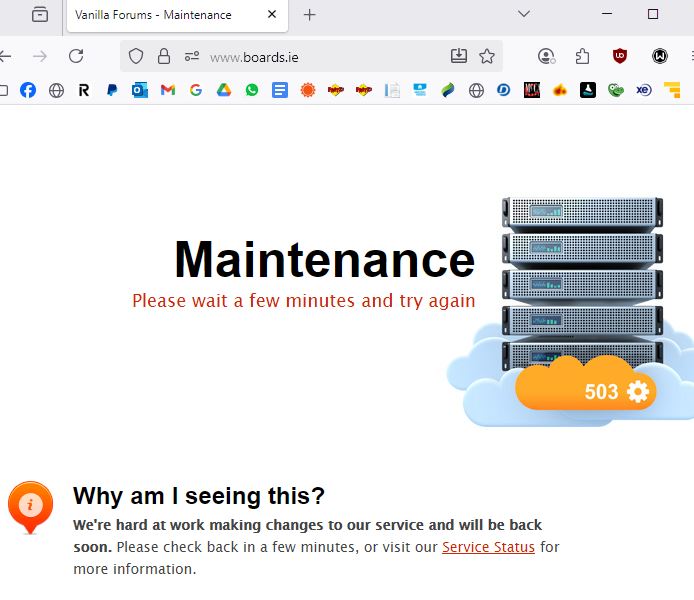Open the Gmail bookmark

coord(168,90)
